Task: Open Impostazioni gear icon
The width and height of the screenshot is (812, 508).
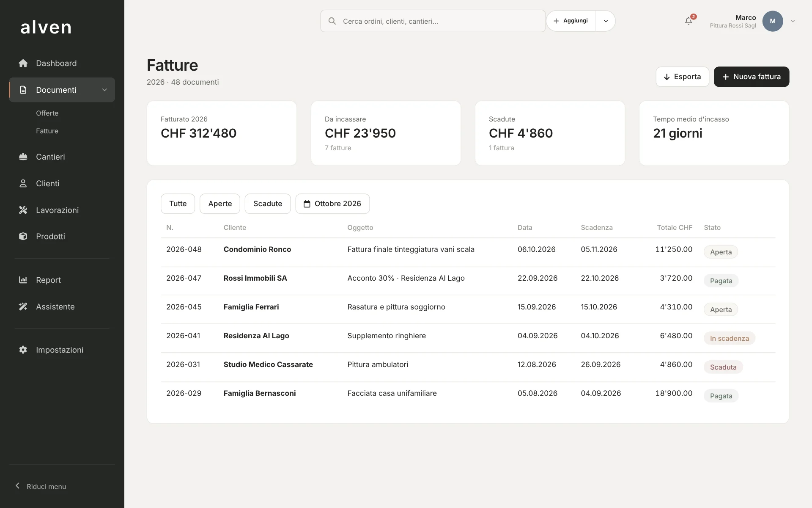Action: [x=23, y=350]
